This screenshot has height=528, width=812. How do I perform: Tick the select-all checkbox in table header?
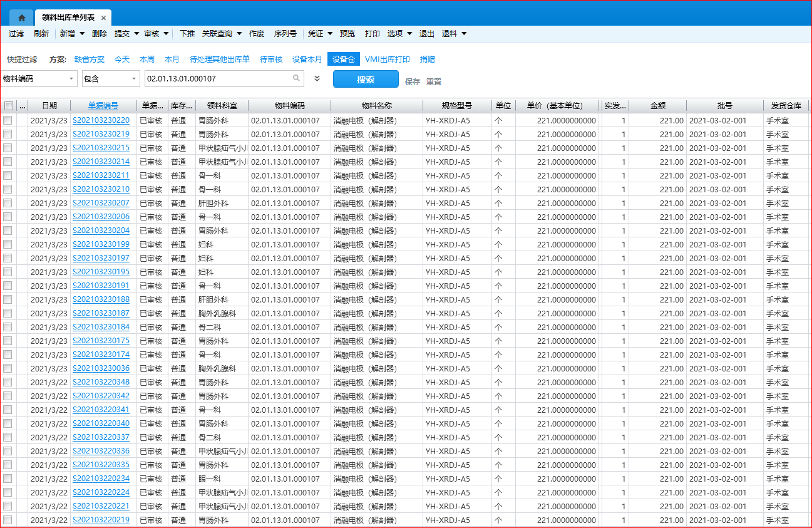(8, 106)
